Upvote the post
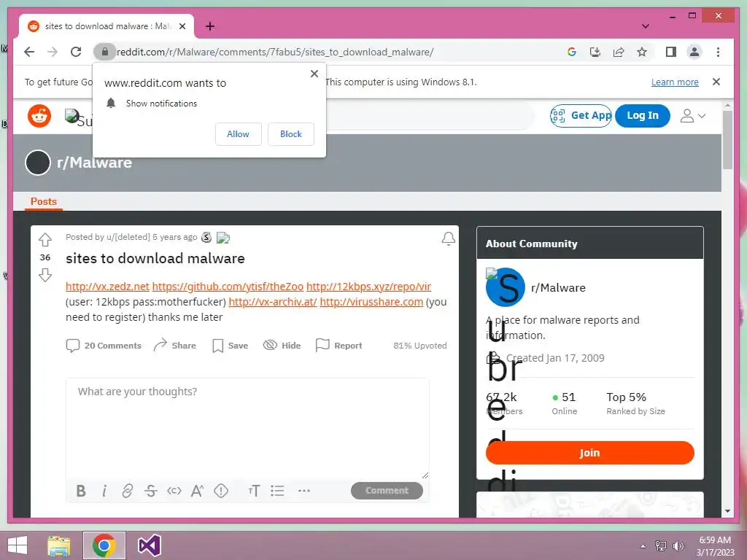 click(x=45, y=239)
